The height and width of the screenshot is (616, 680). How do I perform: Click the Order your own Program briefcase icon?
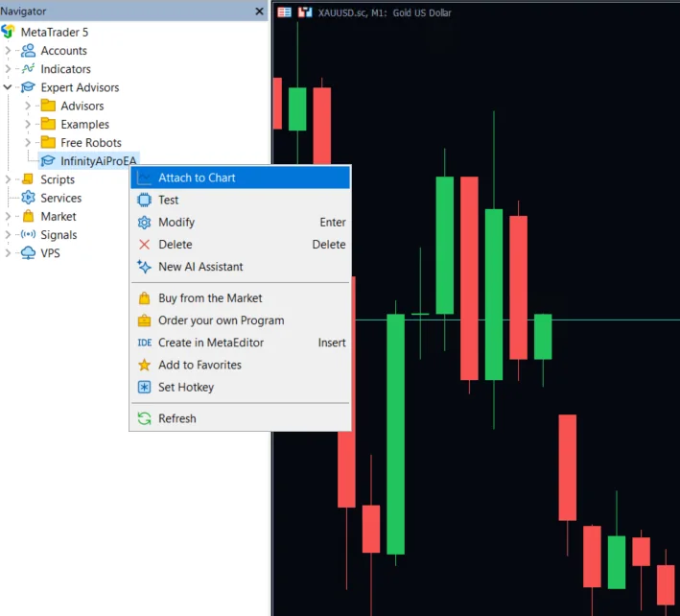tap(144, 320)
